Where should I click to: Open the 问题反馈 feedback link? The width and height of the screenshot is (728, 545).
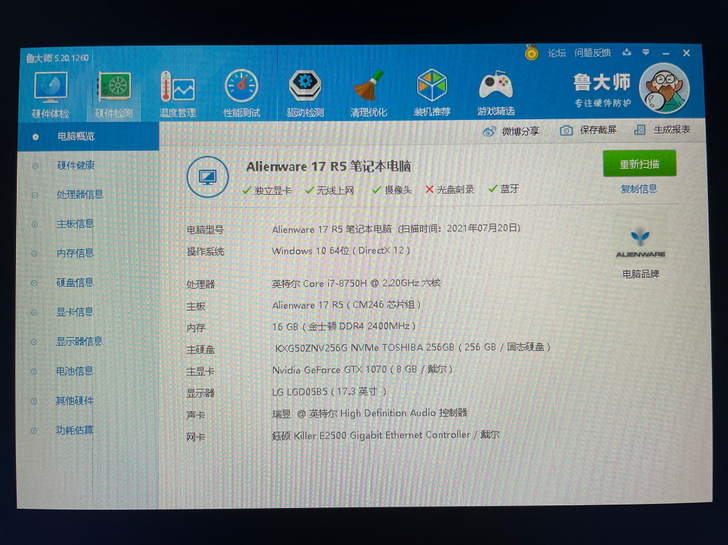[592, 53]
